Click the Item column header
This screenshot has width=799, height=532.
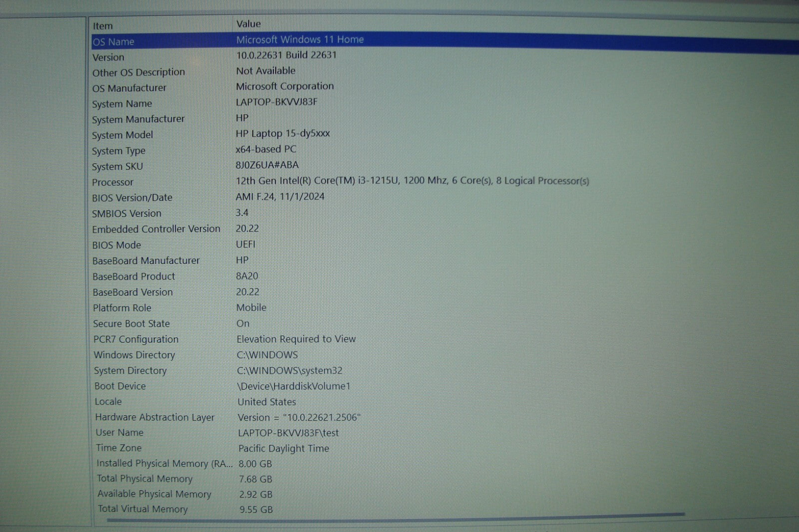[103, 26]
